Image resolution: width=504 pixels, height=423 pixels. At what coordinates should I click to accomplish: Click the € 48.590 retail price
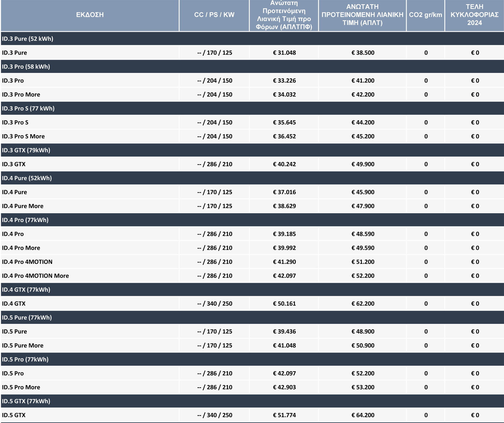(x=363, y=234)
